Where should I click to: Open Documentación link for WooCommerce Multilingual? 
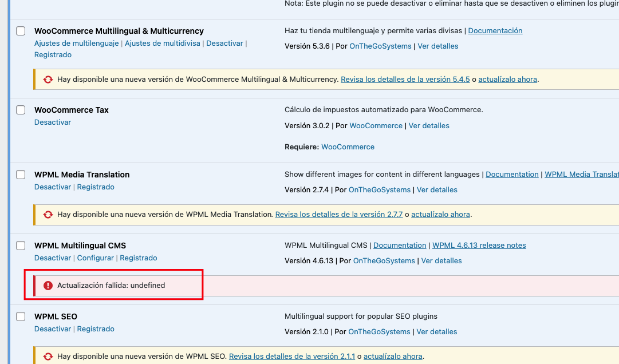coord(495,31)
